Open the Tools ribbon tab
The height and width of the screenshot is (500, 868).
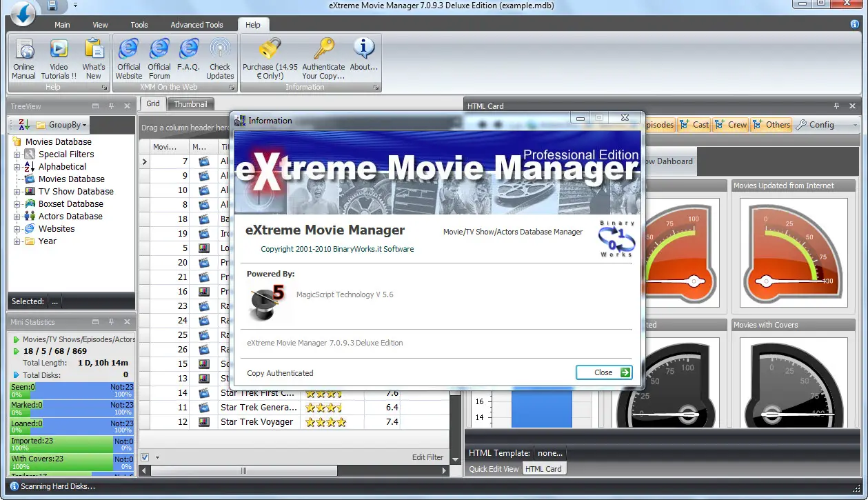(139, 25)
